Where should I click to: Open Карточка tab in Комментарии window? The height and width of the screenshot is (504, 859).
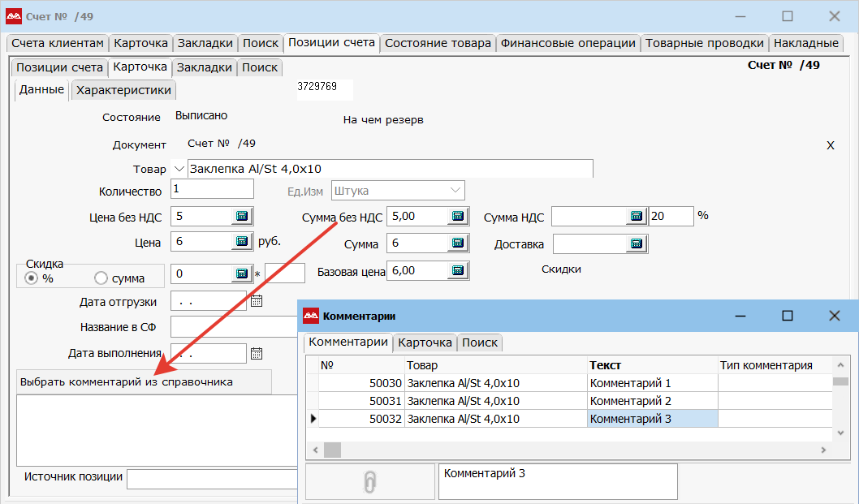425,342
